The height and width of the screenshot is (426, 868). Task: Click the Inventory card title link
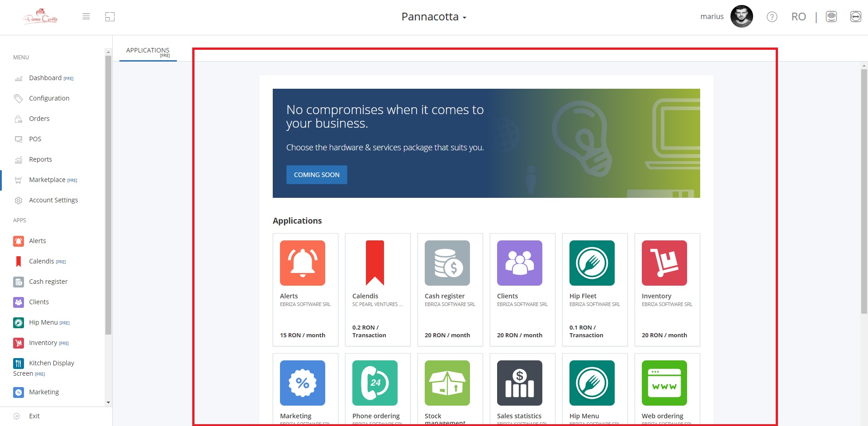coord(656,296)
